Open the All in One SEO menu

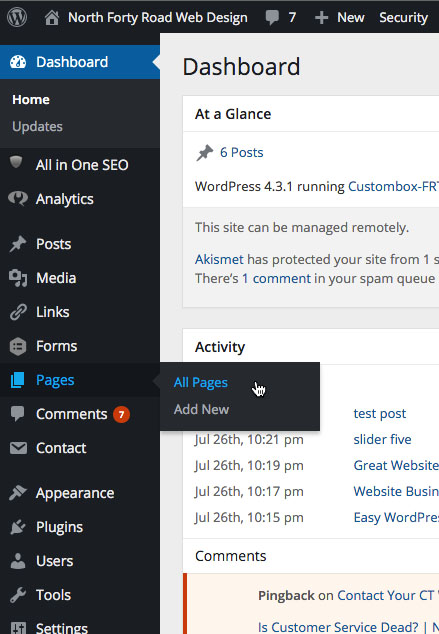80,165
